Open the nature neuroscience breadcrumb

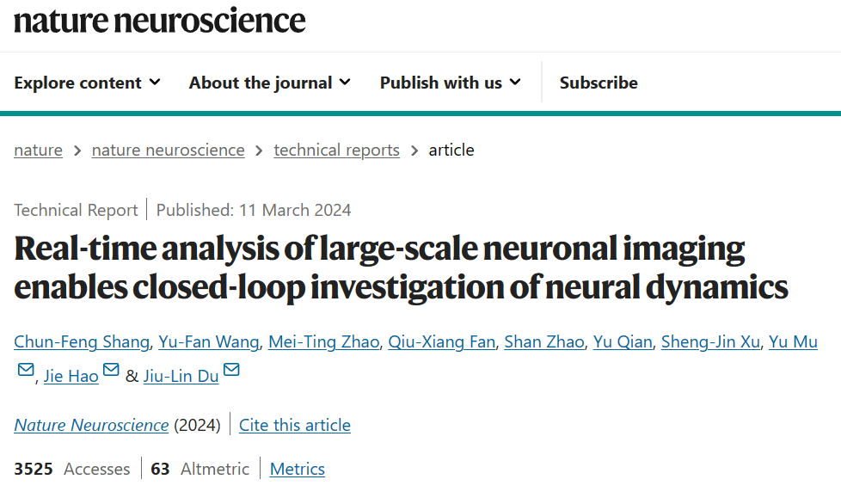pyautogui.click(x=168, y=150)
